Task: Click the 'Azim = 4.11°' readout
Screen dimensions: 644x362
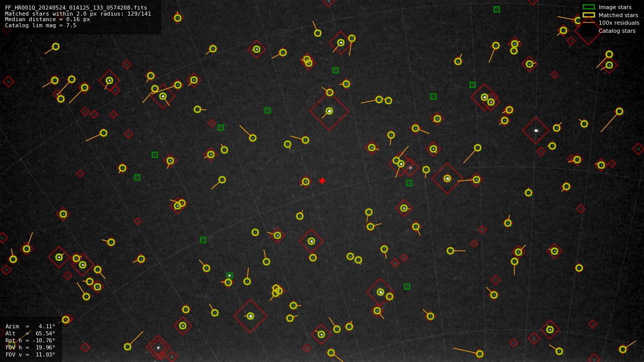Action: point(30,326)
